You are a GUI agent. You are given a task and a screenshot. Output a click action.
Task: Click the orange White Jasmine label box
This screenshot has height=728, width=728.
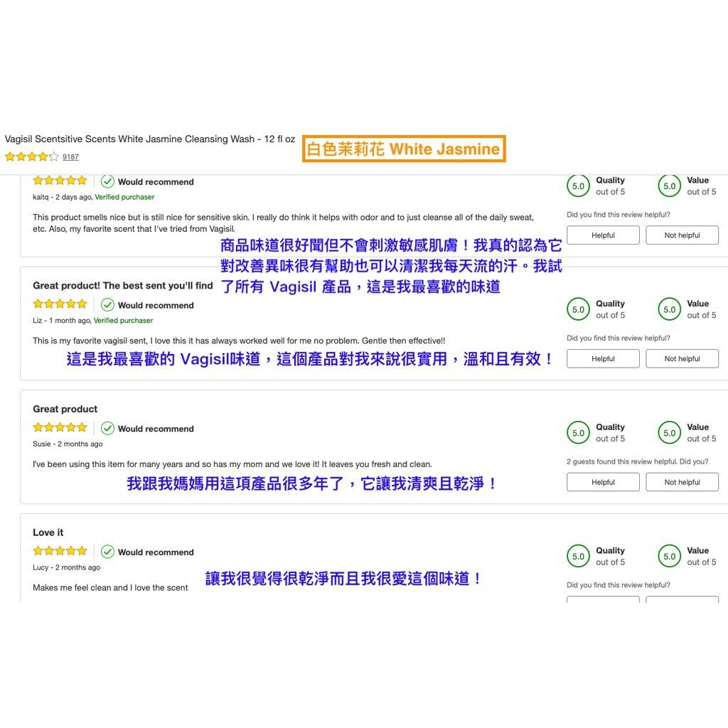404,149
